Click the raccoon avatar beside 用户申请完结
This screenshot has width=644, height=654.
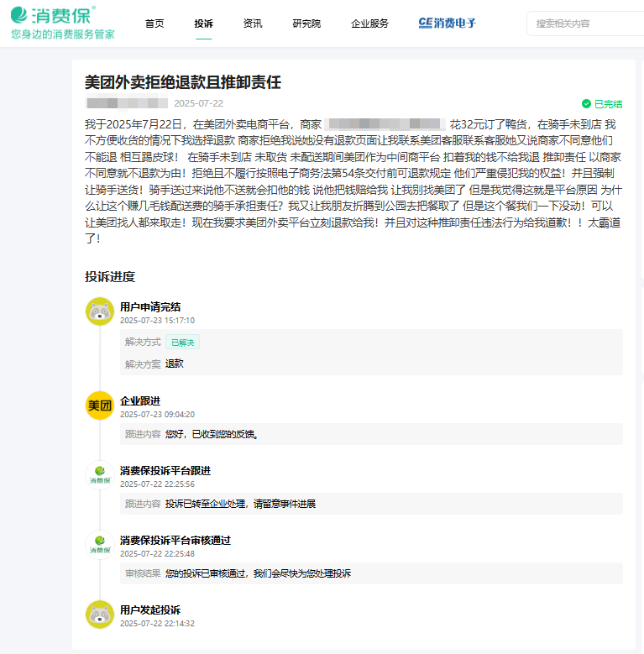tap(100, 311)
